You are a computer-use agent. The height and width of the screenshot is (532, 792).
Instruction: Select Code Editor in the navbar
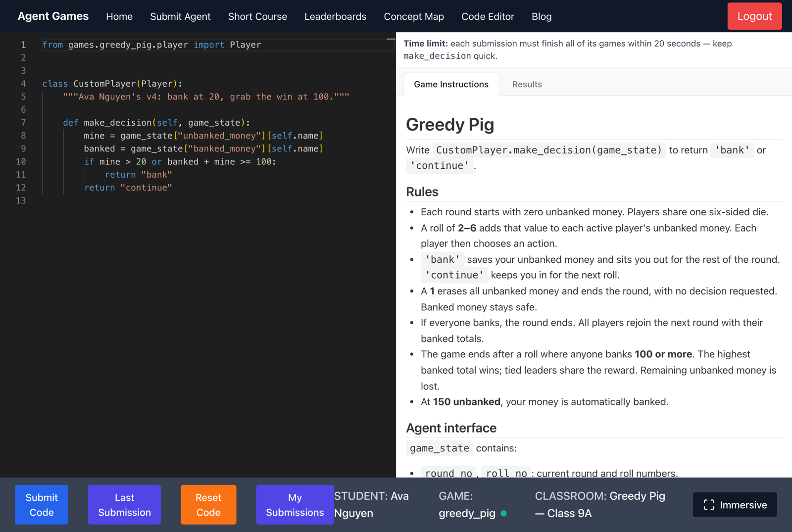click(488, 16)
